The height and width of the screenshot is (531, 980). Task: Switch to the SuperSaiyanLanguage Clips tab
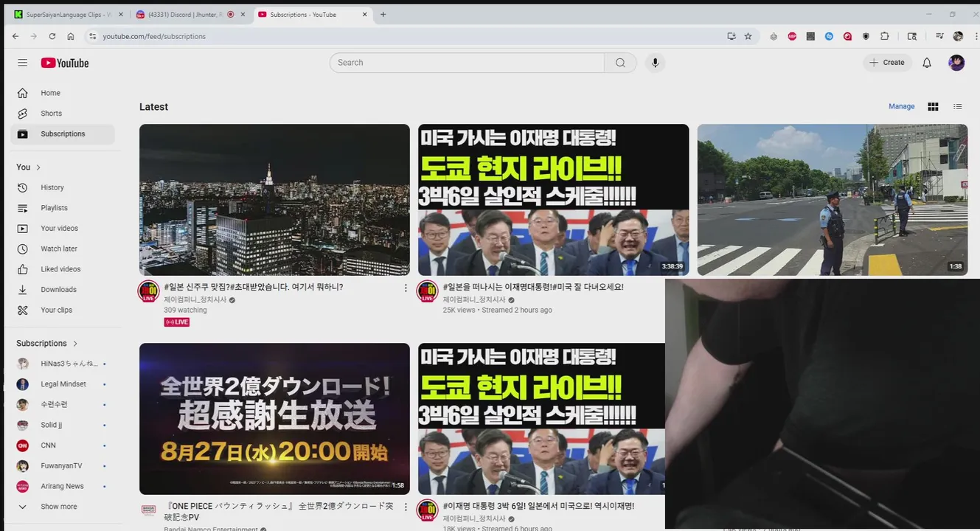click(x=69, y=14)
